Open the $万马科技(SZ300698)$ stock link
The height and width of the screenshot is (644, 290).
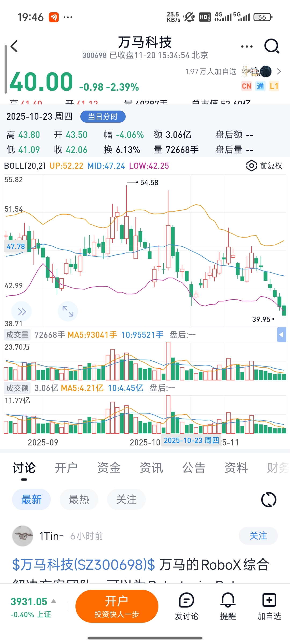[x=84, y=565]
